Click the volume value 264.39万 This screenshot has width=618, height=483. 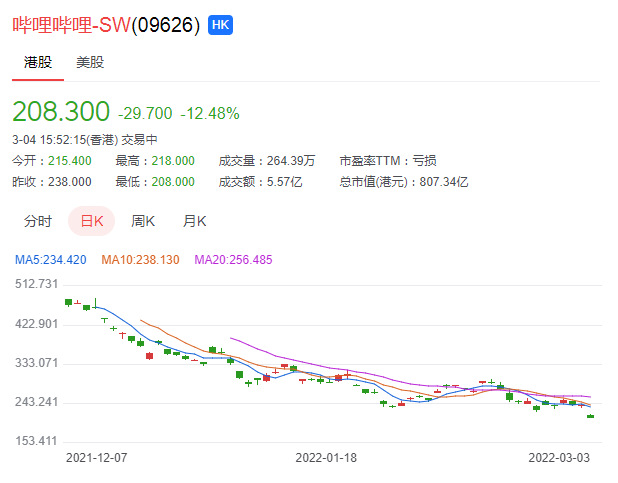click(291, 161)
